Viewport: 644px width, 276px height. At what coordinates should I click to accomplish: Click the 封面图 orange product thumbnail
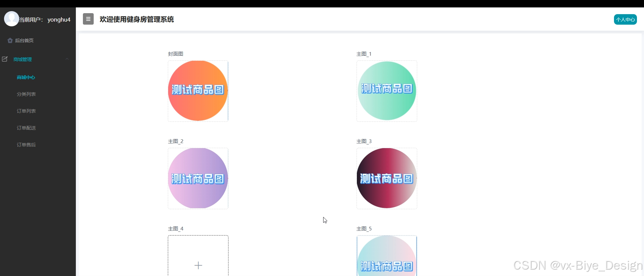(198, 91)
